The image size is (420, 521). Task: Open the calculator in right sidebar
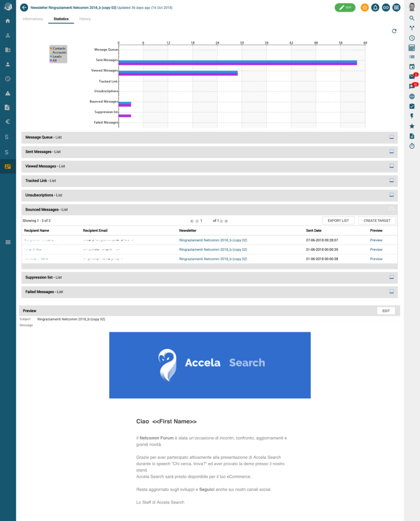[x=412, y=48]
